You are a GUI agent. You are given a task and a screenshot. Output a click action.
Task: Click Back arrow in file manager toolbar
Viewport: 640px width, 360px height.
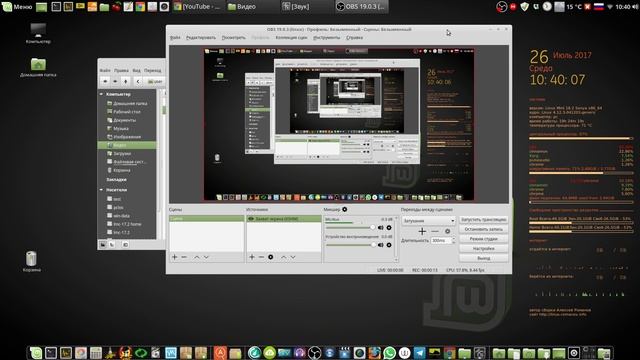[105, 81]
